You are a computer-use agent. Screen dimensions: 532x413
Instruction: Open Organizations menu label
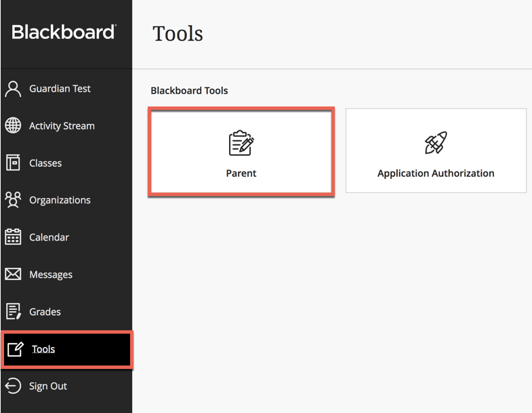60,200
